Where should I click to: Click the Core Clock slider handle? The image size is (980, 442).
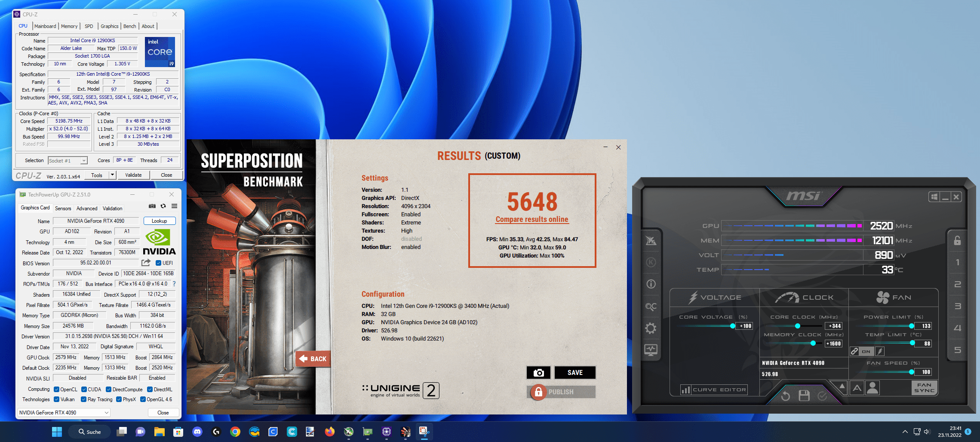[797, 326]
